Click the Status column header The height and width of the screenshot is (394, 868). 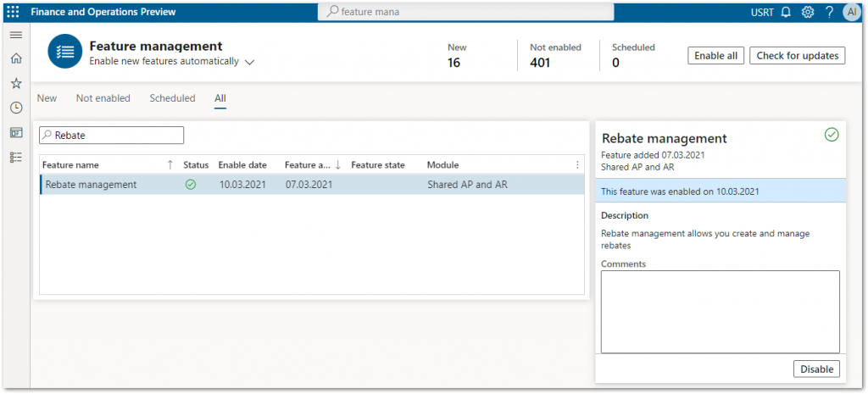pos(196,165)
